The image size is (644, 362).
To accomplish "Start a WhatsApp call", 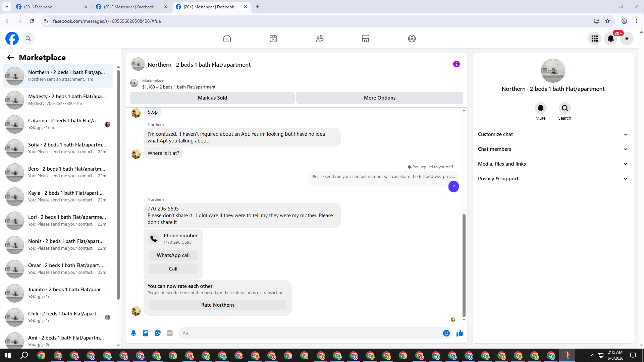I will point(173,255).
